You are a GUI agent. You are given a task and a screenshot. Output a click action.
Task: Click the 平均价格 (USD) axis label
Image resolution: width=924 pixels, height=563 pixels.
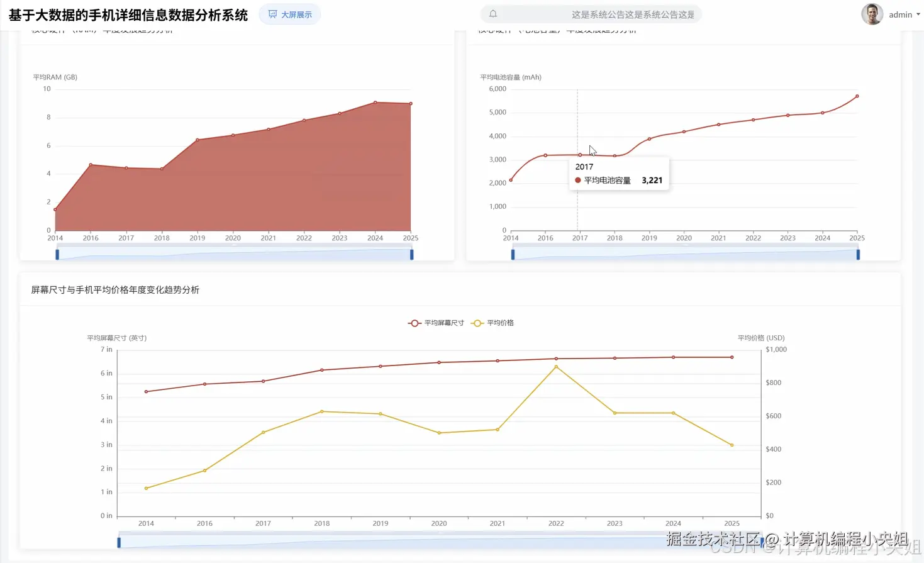[x=761, y=338]
